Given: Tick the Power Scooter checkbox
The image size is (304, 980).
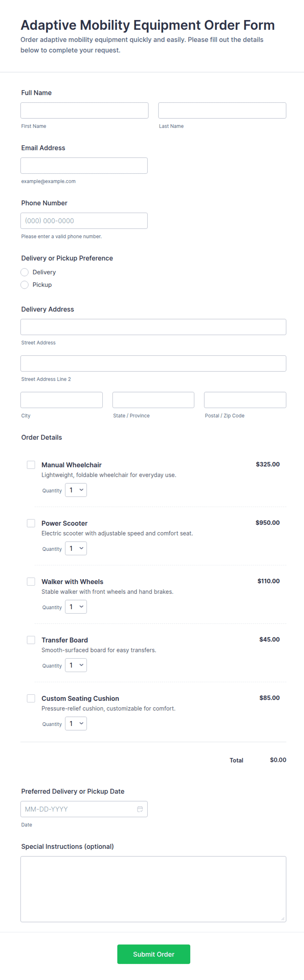Looking at the screenshot, I should (x=31, y=523).
